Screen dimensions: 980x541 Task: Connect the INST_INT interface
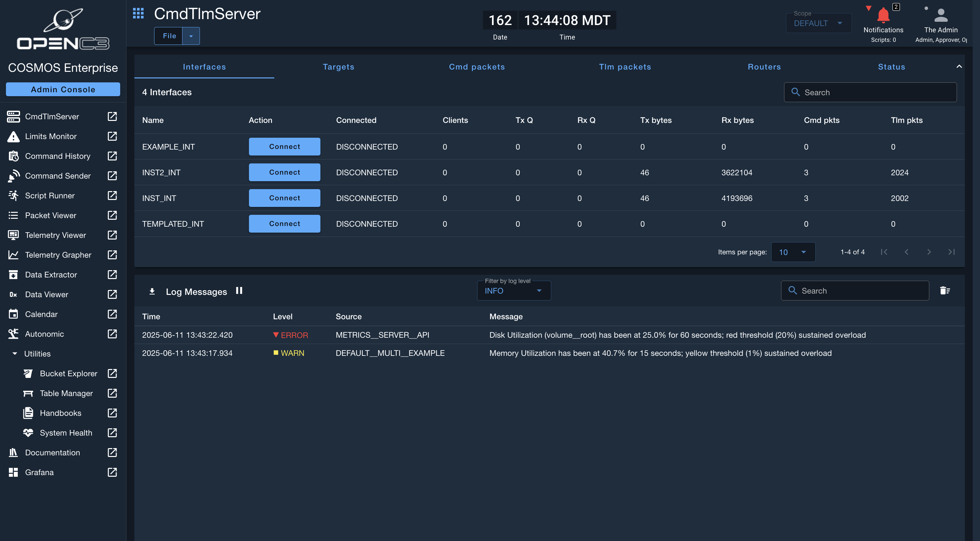[x=285, y=198]
